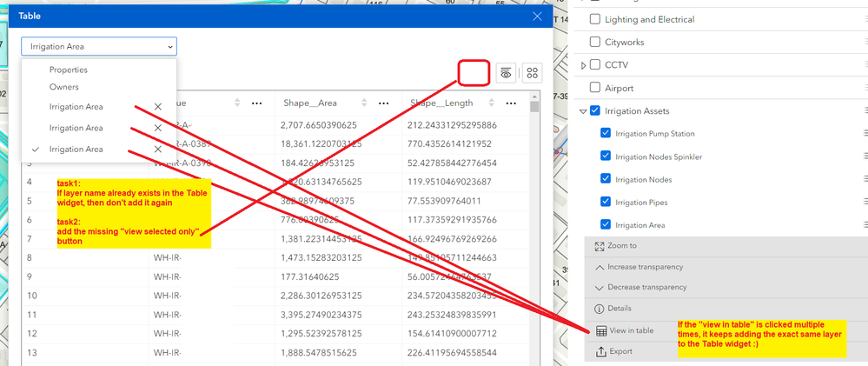Click the Details info icon
The image size is (868, 366).
[x=599, y=309]
